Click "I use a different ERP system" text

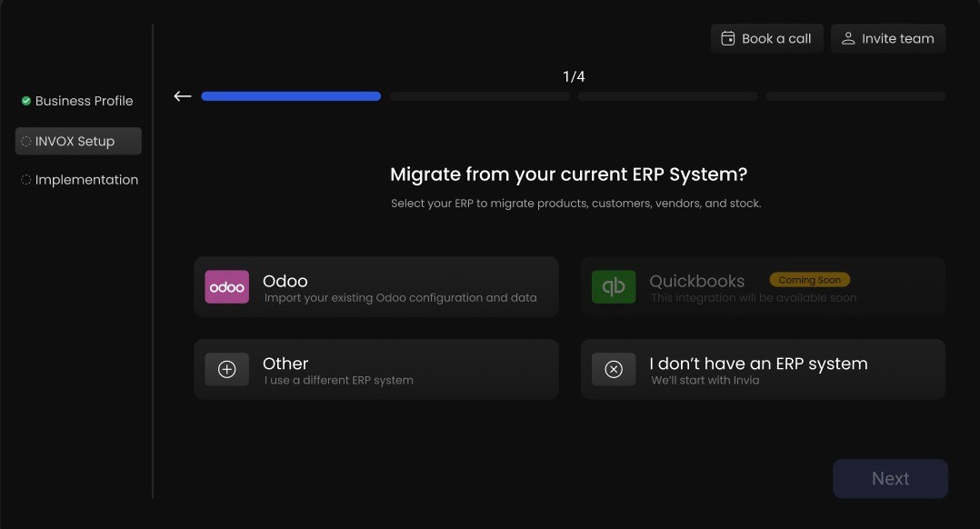coord(339,380)
